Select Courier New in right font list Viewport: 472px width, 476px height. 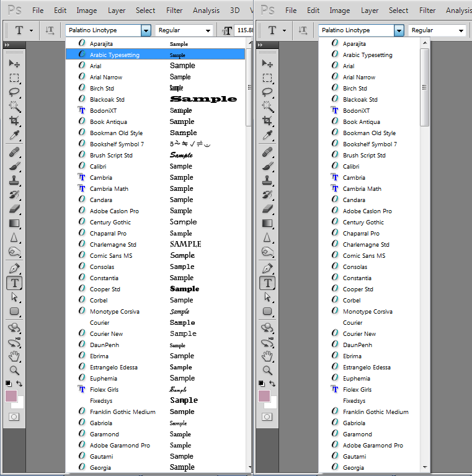pos(370,333)
